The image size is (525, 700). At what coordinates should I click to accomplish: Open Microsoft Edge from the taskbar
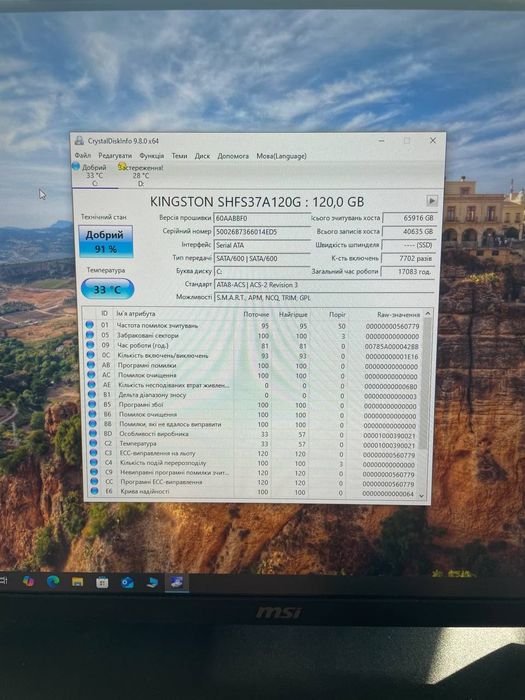pyautogui.click(x=53, y=581)
